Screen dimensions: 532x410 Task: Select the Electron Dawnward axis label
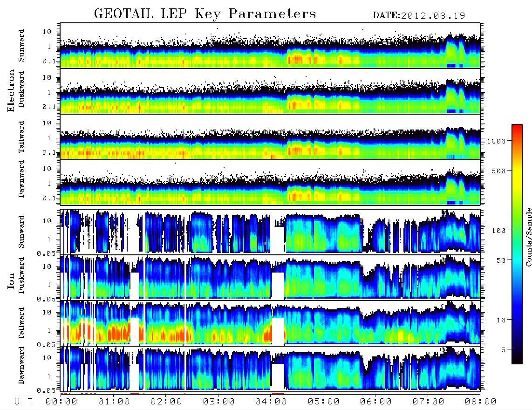pos(21,179)
